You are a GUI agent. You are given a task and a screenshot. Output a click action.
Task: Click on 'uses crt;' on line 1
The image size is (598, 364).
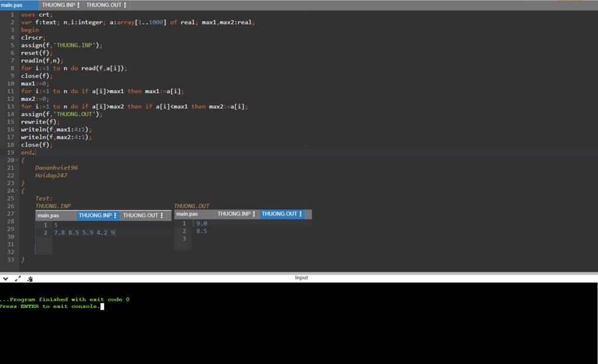[37, 15]
